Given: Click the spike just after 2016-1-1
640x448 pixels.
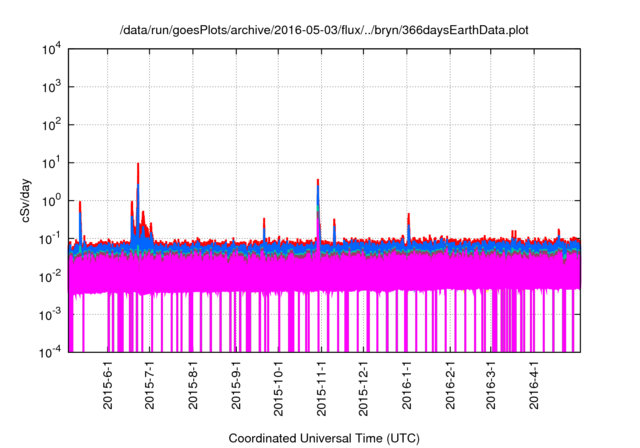Looking at the screenshot, I should [409, 226].
